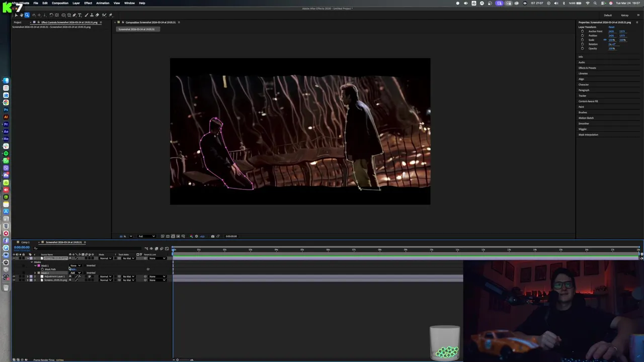This screenshot has width=644, height=362.
Task: Open the Paragraph panel
Action: 584,90
